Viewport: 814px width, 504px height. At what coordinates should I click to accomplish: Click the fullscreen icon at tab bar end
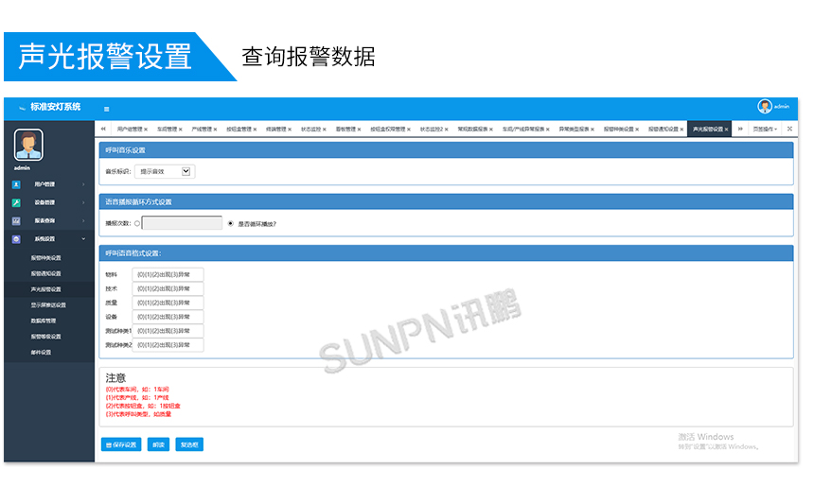point(789,129)
